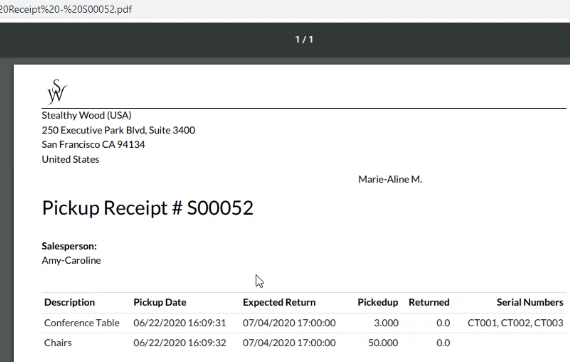
Task: Click the Receipt S00052.pdf address bar text
Action: click(x=66, y=9)
